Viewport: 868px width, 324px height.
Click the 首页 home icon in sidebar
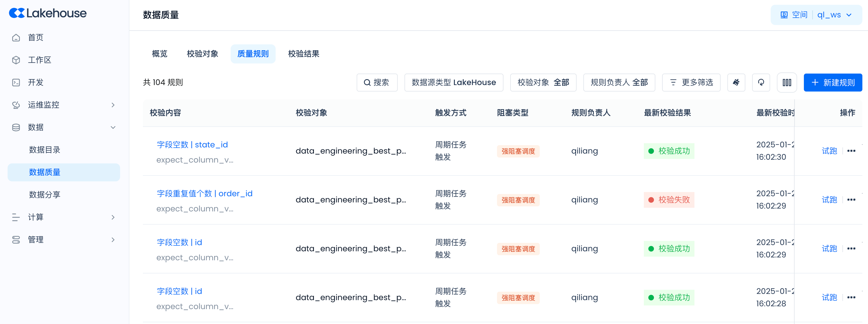point(16,38)
